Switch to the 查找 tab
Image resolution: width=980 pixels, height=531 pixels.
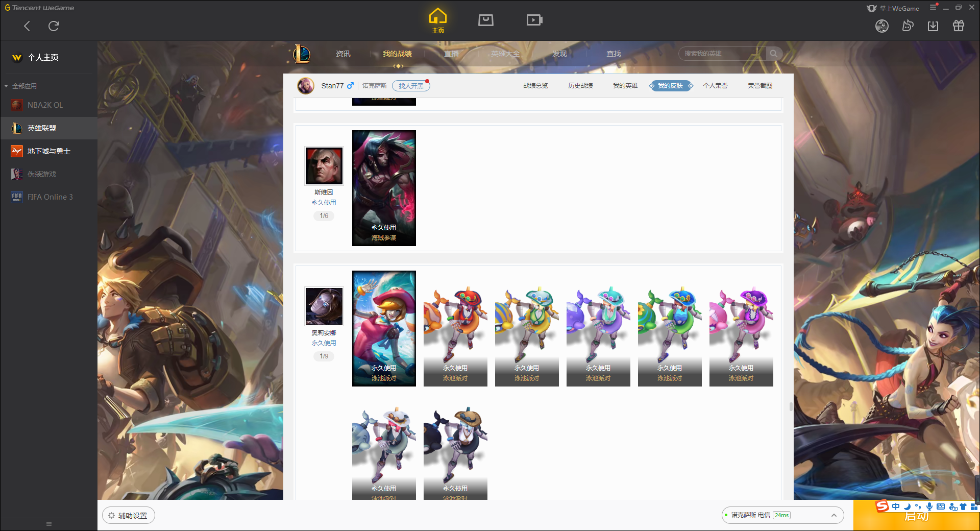click(x=614, y=54)
